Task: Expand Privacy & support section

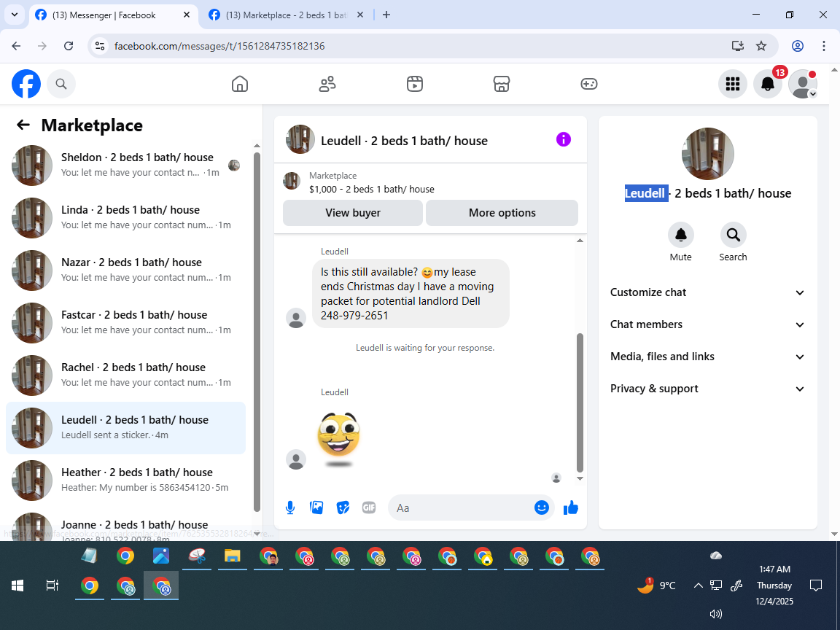Action: [707, 389]
